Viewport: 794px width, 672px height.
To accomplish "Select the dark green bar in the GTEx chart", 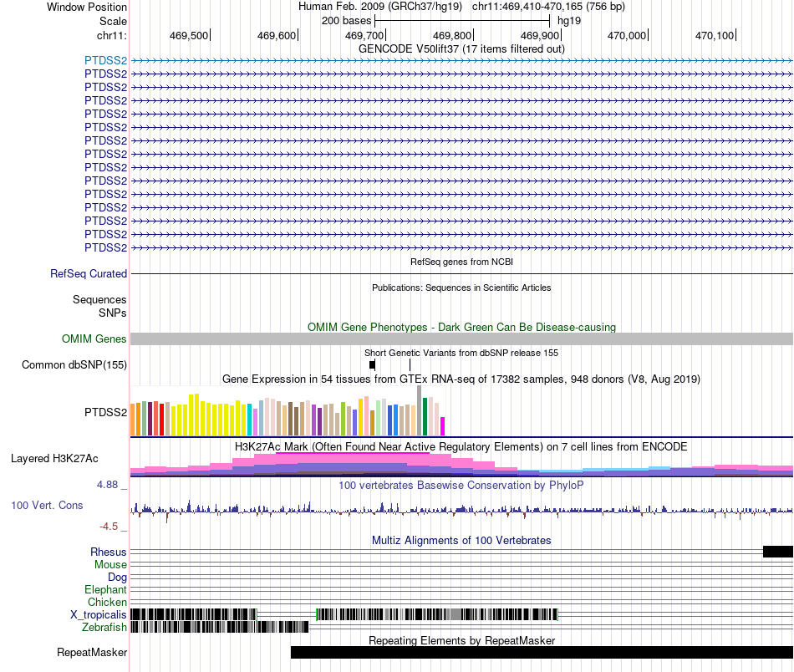I will [x=425, y=417].
